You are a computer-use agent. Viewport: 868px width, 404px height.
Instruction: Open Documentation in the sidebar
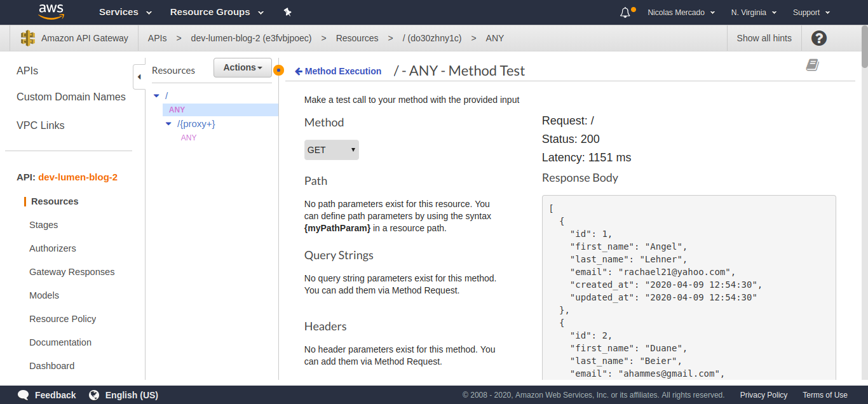point(60,342)
